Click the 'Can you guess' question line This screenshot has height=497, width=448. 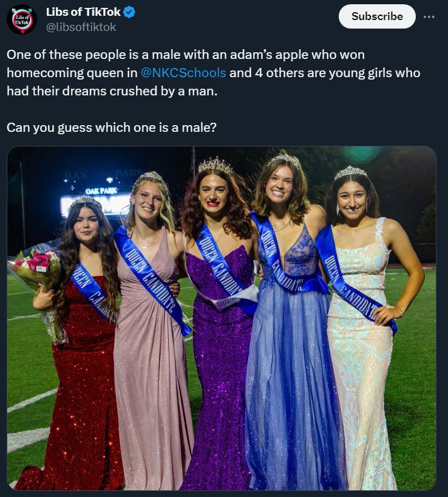click(112, 128)
